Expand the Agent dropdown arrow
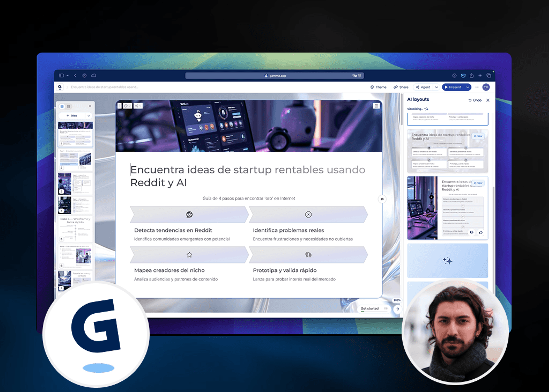The width and height of the screenshot is (549, 392). click(436, 87)
